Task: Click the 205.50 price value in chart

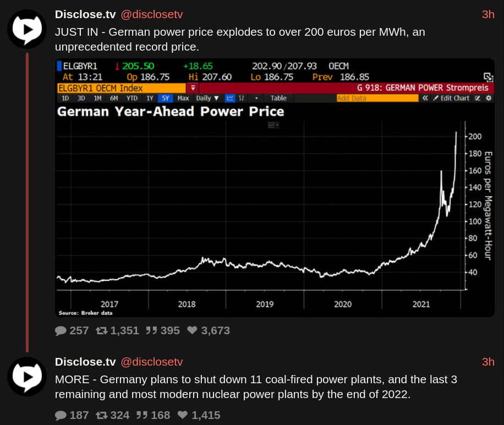Action: tap(138, 66)
